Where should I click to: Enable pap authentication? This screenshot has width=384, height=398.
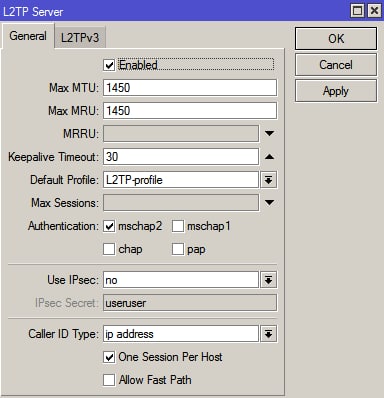click(178, 249)
